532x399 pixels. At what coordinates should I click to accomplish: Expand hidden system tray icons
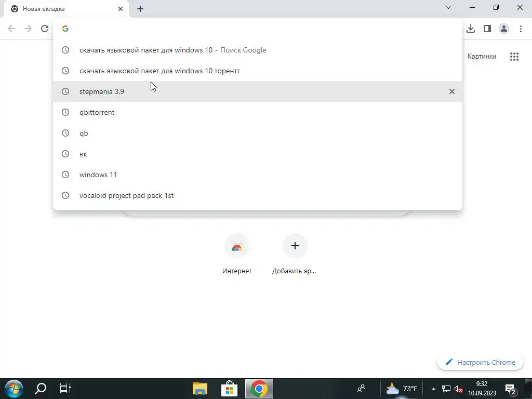tap(433, 389)
